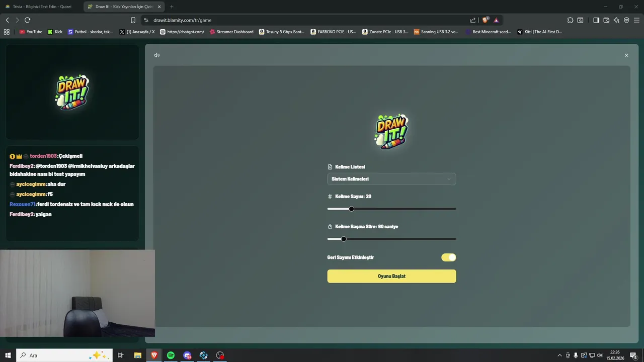
Task: Open Brave Shields lion icon
Action: coord(486,20)
